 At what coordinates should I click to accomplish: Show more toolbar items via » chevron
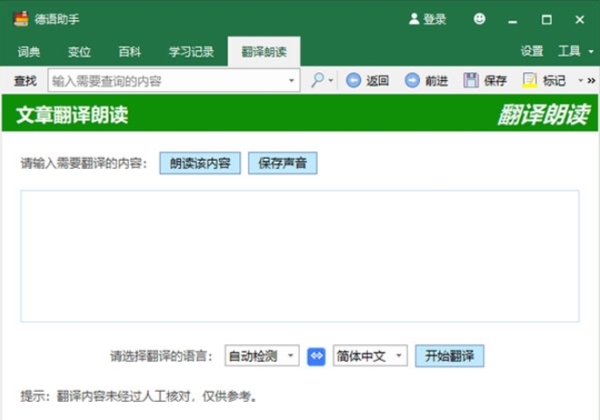(591, 81)
